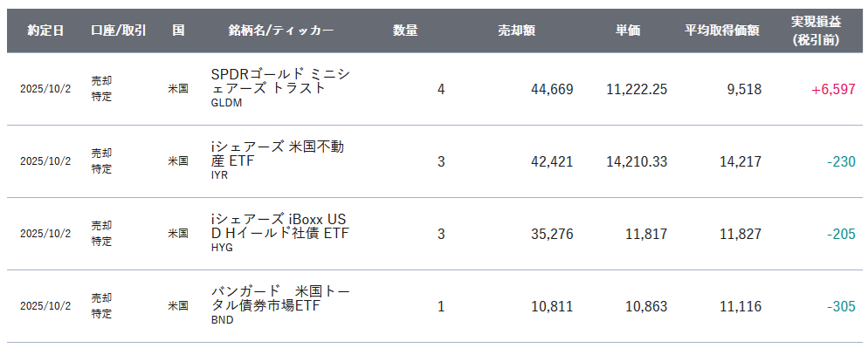This screenshot has width=868, height=355.
Task: Click the 口座/取引 column header
Action: pyautogui.click(x=119, y=31)
